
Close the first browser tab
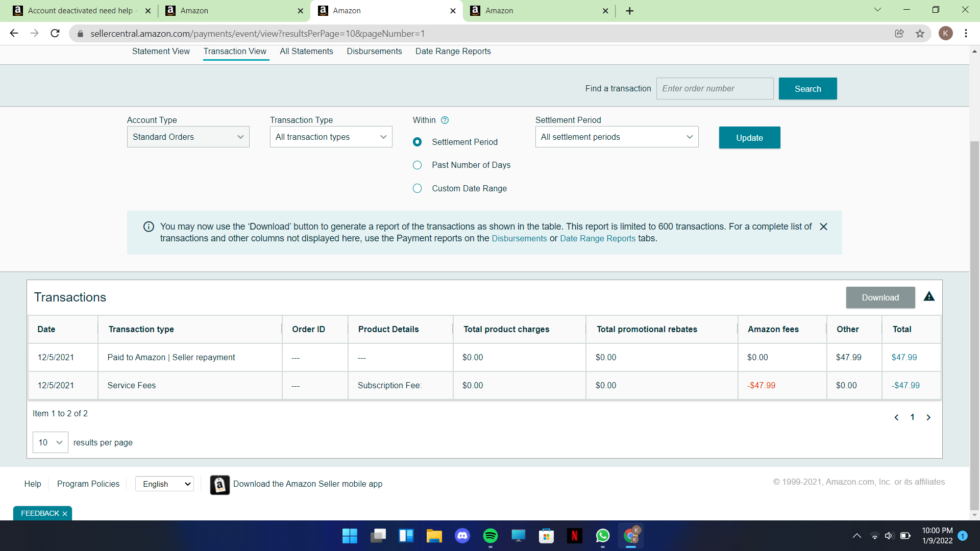(148, 11)
